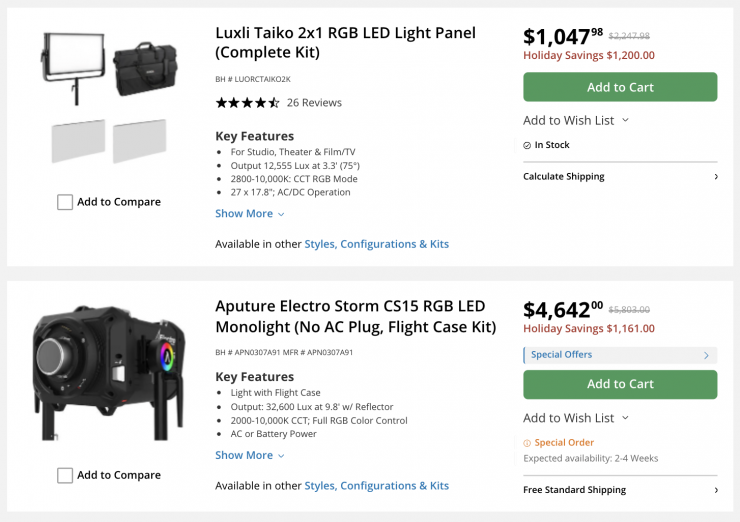Open Free Standard Shipping arrow
Viewport: 740px width, 522px height.
pos(715,490)
